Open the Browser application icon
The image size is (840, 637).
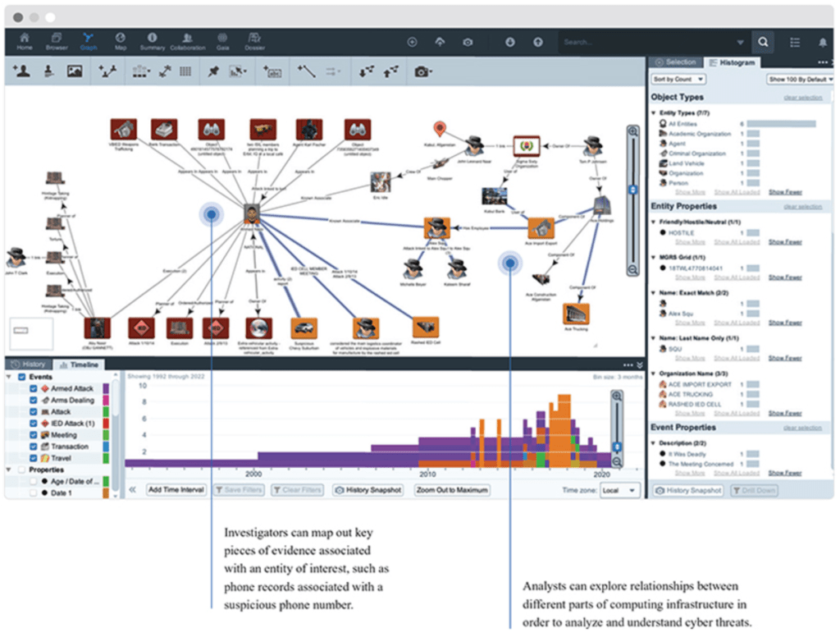coord(57,41)
